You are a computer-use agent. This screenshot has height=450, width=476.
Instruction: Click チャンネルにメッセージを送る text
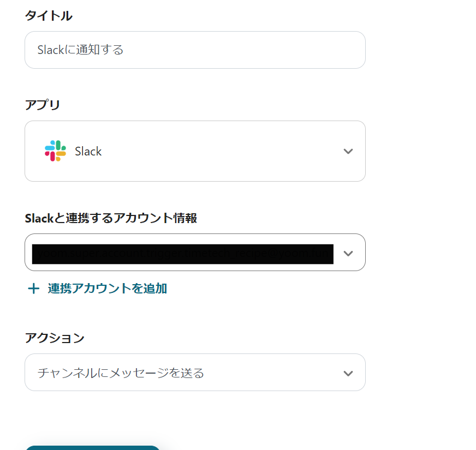pyautogui.click(x=121, y=373)
